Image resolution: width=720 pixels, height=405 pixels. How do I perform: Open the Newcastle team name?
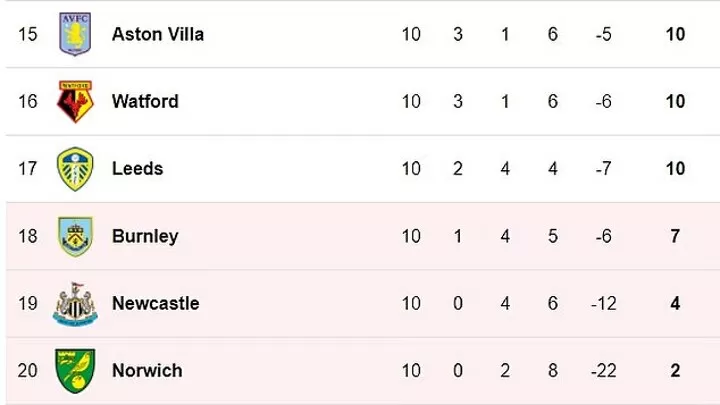pyautogui.click(x=156, y=304)
